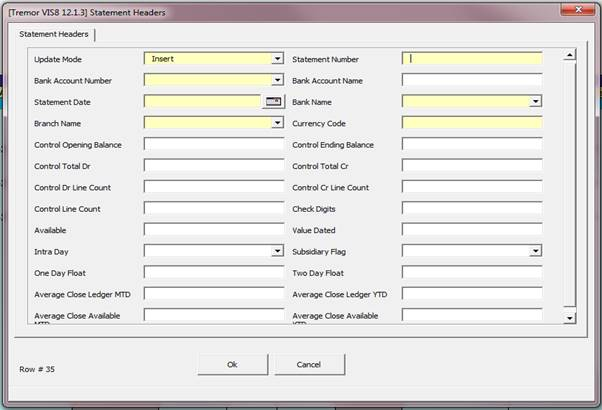This screenshot has height=410, width=602.
Task: Focus the Check Digits field
Action: pos(472,208)
